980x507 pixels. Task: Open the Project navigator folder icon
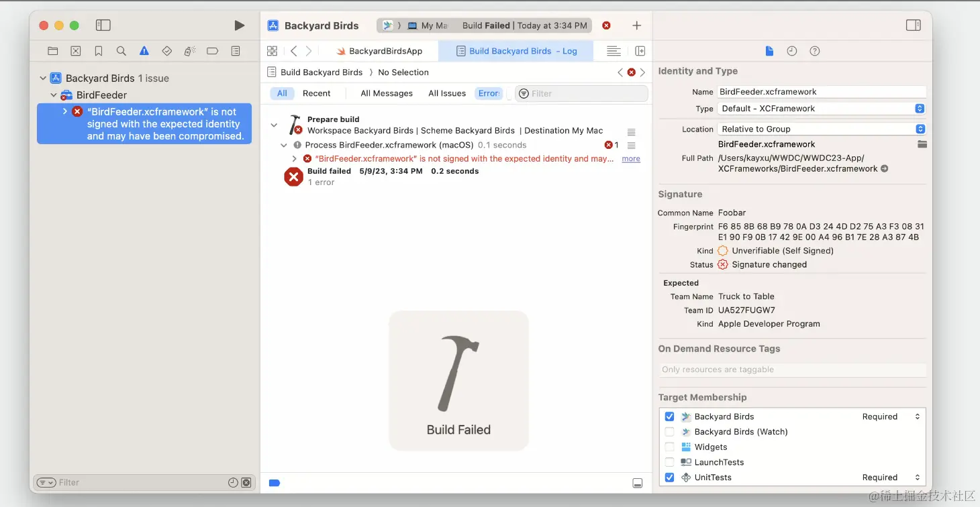(53, 51)
